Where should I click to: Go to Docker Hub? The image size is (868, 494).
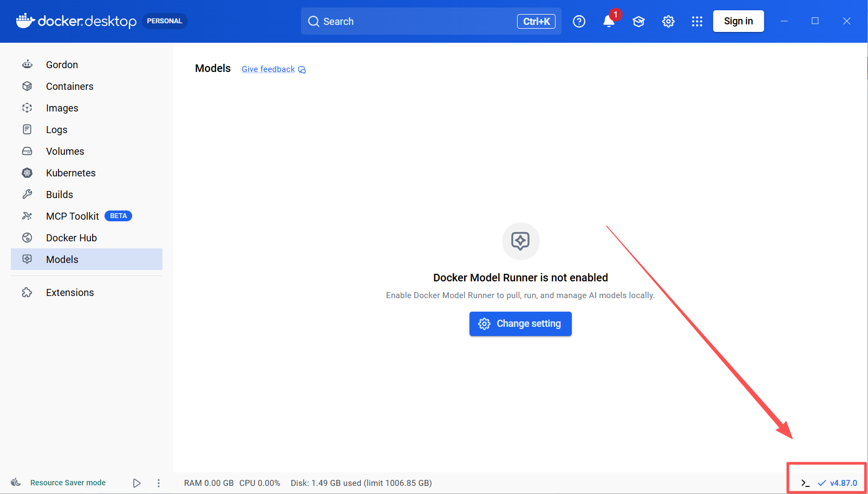point(87,238)
